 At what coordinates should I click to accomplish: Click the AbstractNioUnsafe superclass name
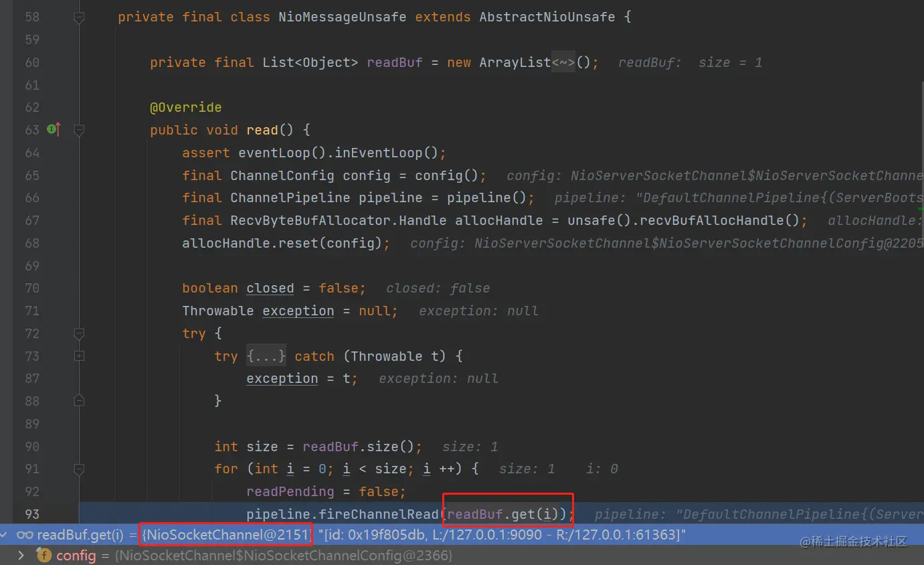(547, 17)
